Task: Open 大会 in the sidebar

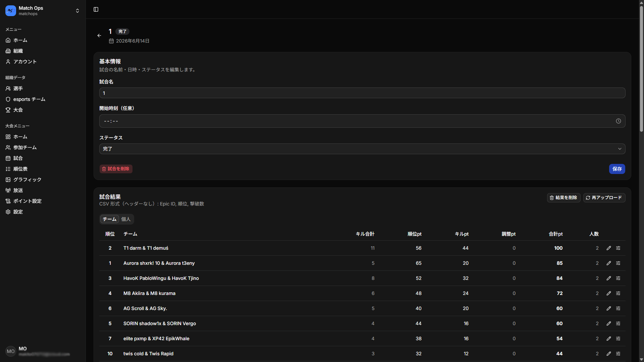Action: coord(43,110)
